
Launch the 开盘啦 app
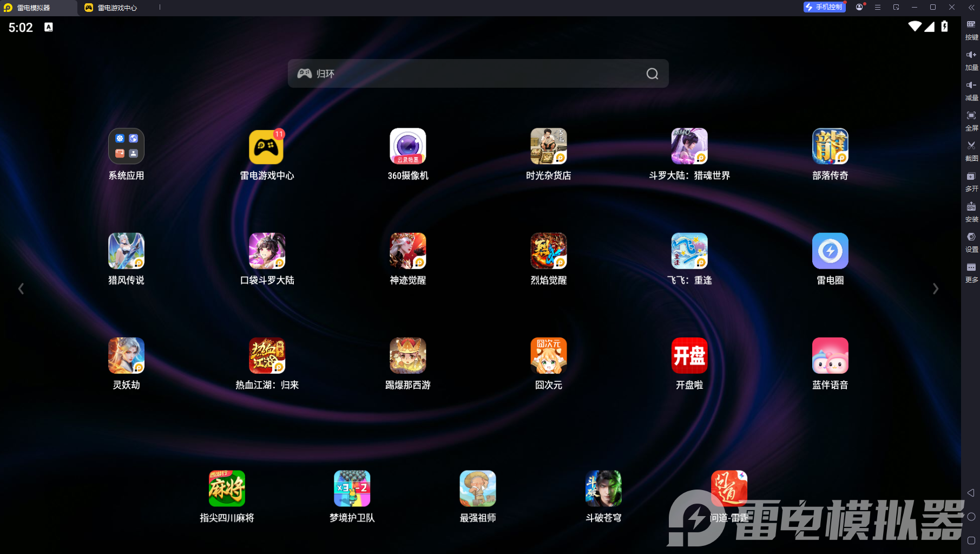pos(689,355)
